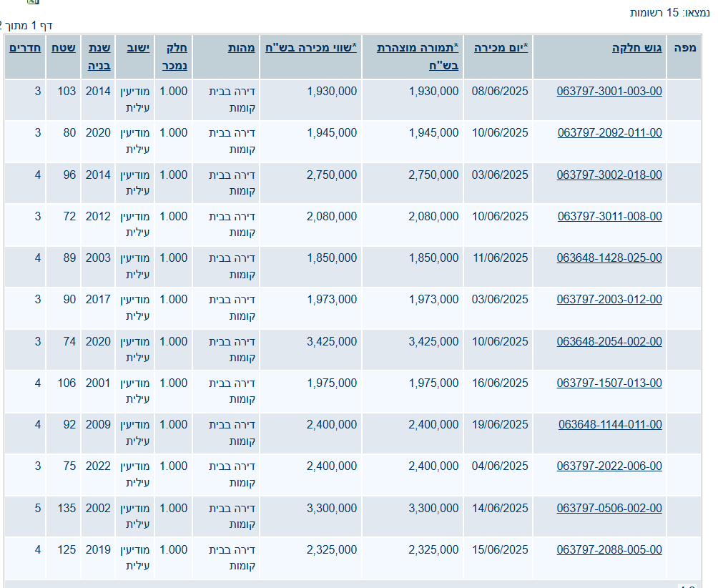Click sale date 15/06/2025
Image resolution: width=718 pixels, height=588 pixels.
click(x=500, y=549)
